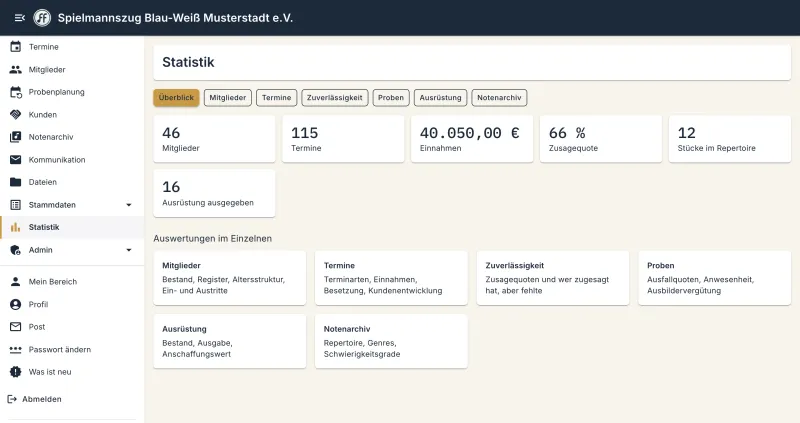800x423 pixels.
Task: Select the Kunden handshake icon
Action: (x=16, y=115)
